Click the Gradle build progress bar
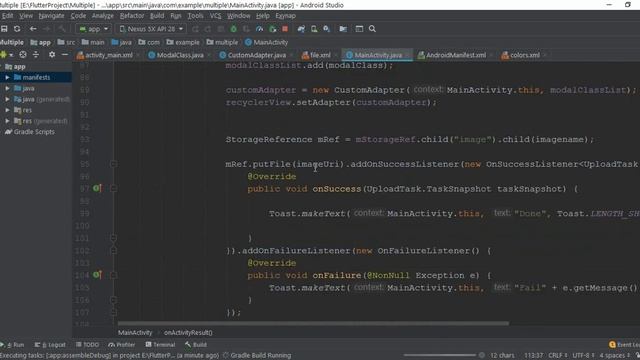640x360 pixels. click(440, 356)
